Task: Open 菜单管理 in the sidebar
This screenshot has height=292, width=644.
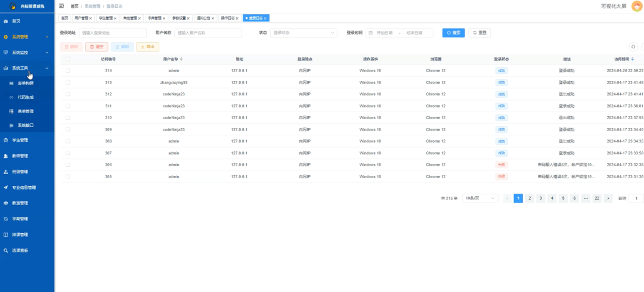Action: click(x=27, y=111)
